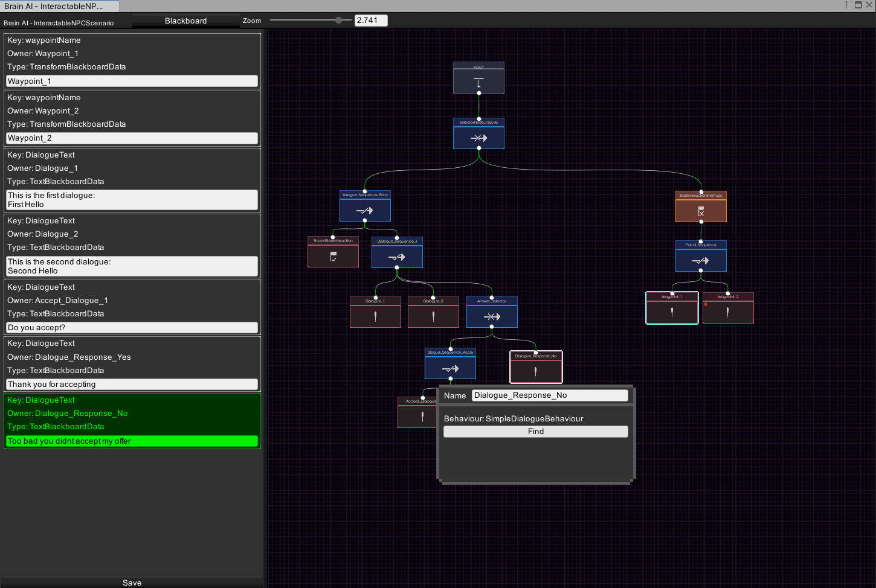The image size is (876, 588).
Task: Click the Answer_Selector node's bottom output port
Action: tap(492, 327)
